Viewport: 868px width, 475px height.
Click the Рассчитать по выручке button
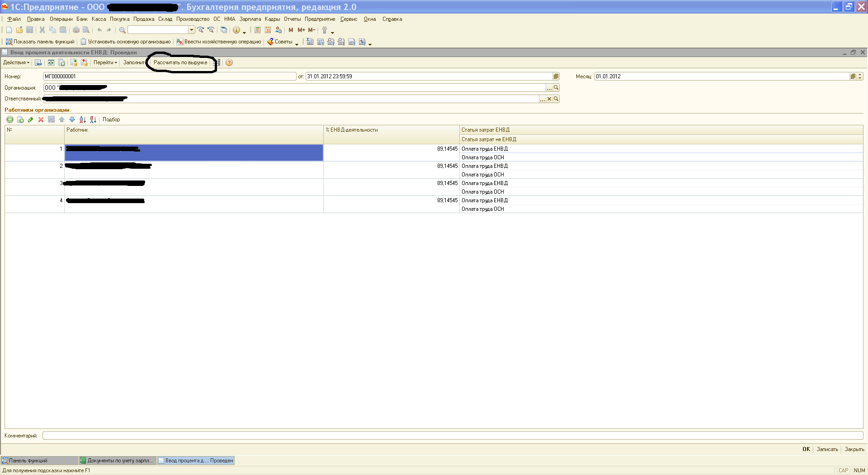tap(180, 63)
